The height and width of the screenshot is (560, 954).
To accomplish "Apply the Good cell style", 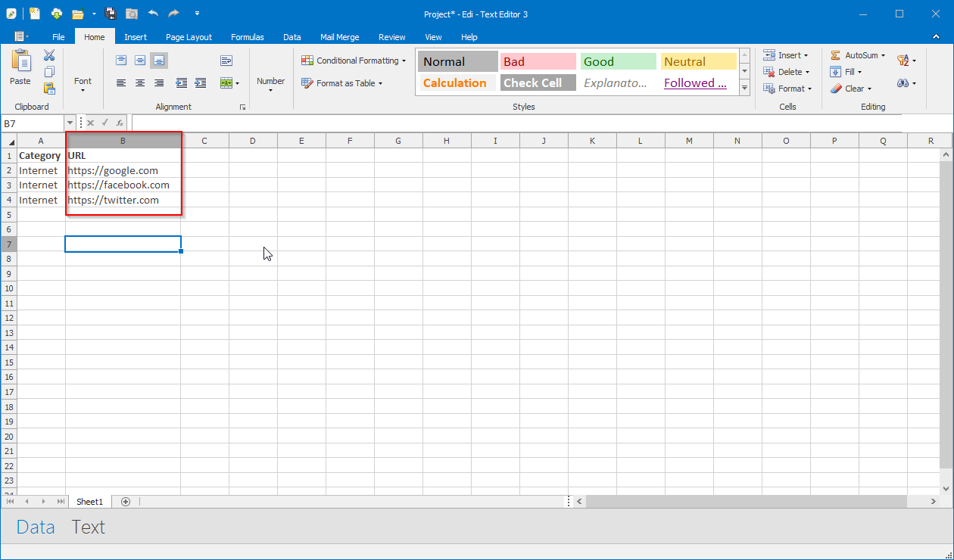I will click(x=619, y=62).
